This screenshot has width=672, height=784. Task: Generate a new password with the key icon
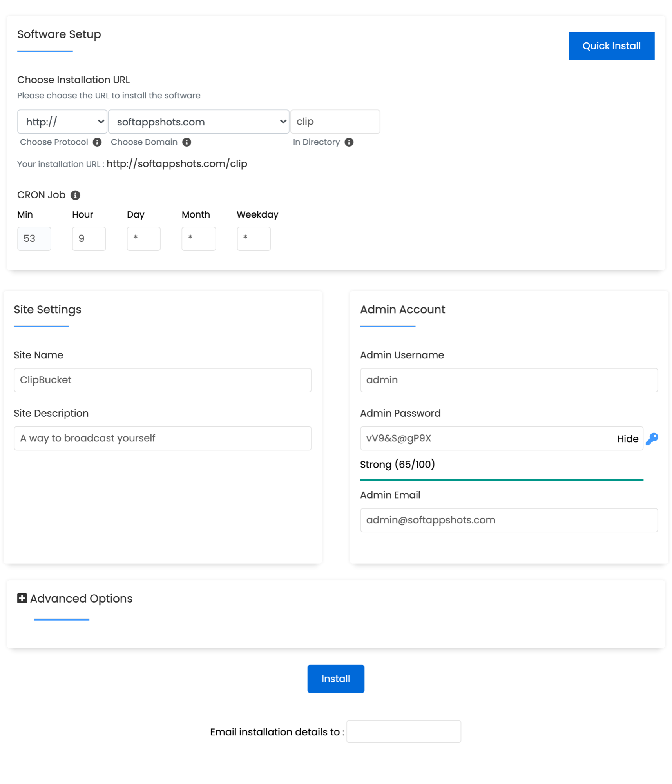(x=652, y=439)
